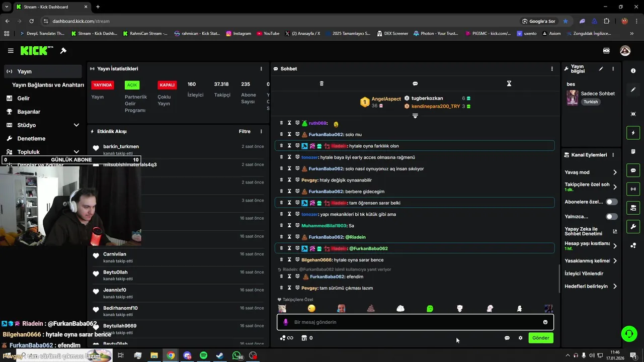This screenshot has height=362, width=644.
Task: Click chat bubble icon next to gear
Action: (507, 338)
